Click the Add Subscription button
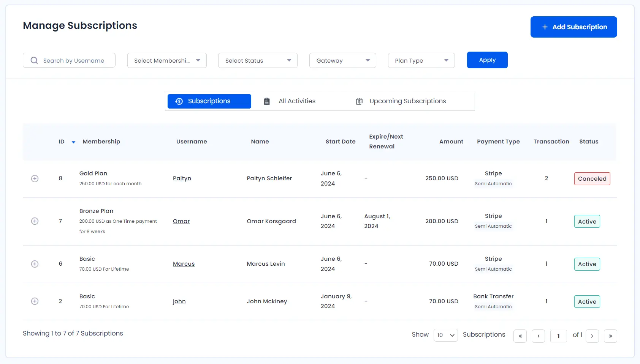The image size is (640, 364). [573, 27]
